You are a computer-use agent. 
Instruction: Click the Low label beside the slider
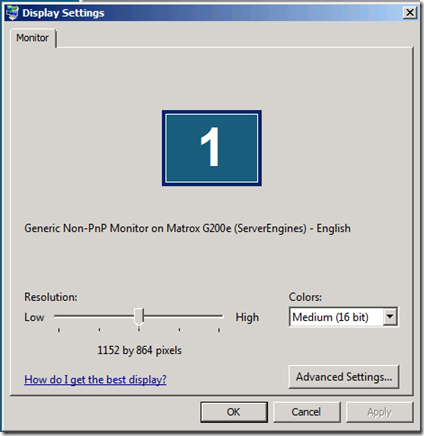click(x=34, y=317)
